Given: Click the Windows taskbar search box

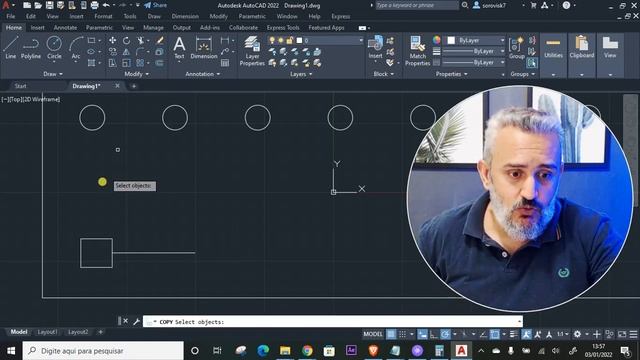Looking at the screenshot, I should [x=103, y=351].
